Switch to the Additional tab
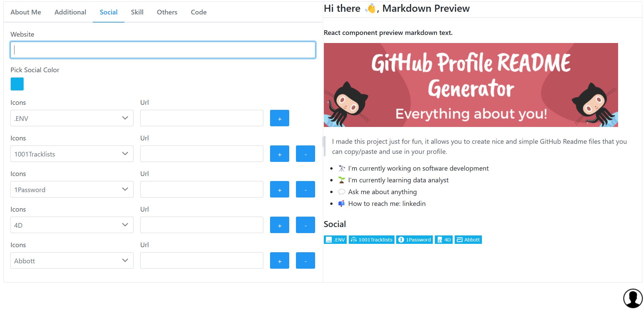Image resolution: width=644 pixels, height=309 pixels. tap(70, 12)
